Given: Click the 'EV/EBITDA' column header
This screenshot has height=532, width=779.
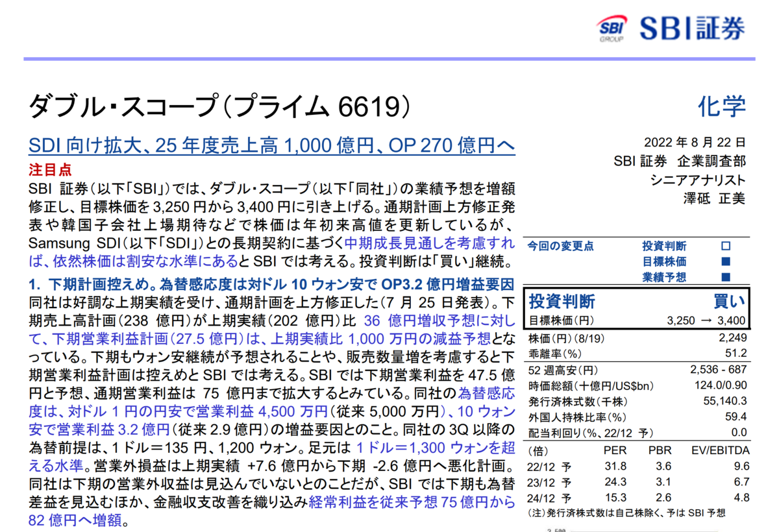Looking at the screenshot, I should pos(721,450).
